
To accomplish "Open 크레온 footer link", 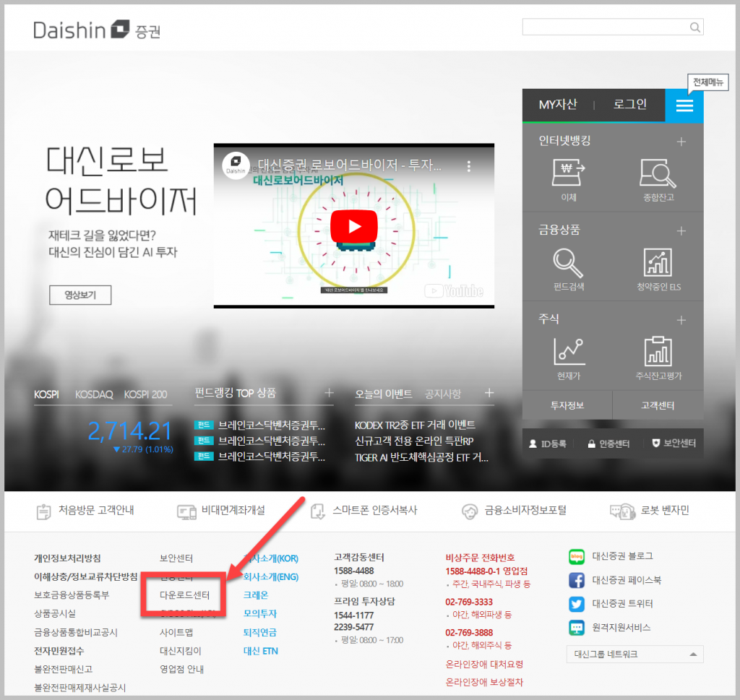I will 256,595.
